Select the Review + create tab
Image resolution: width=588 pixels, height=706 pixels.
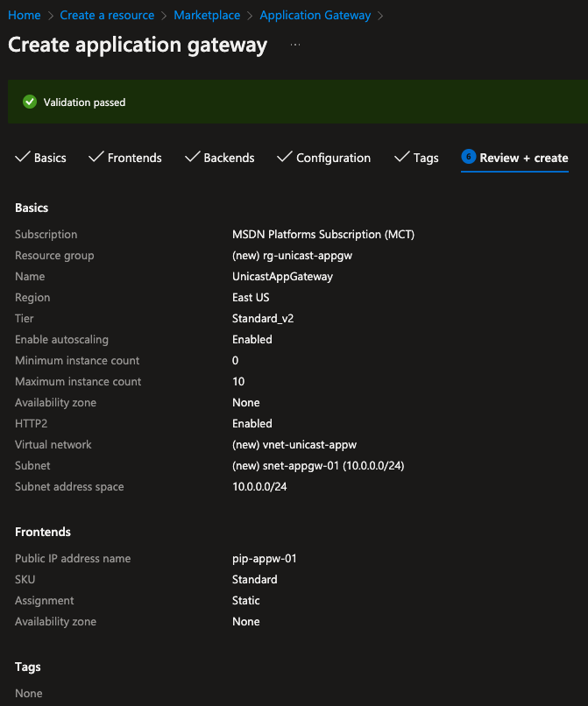coord(524,159)
